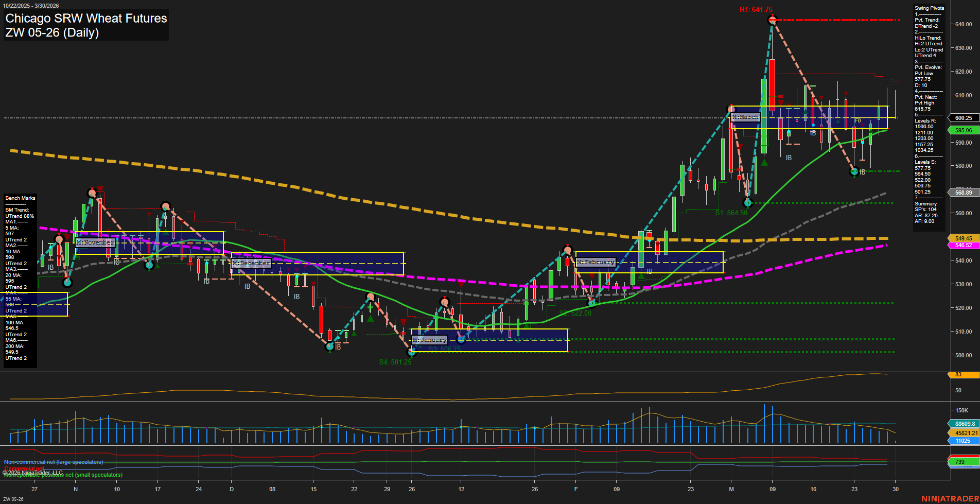Click the M:December monthly range label
This screenshot has width=980, height=504.
(251, 263)
